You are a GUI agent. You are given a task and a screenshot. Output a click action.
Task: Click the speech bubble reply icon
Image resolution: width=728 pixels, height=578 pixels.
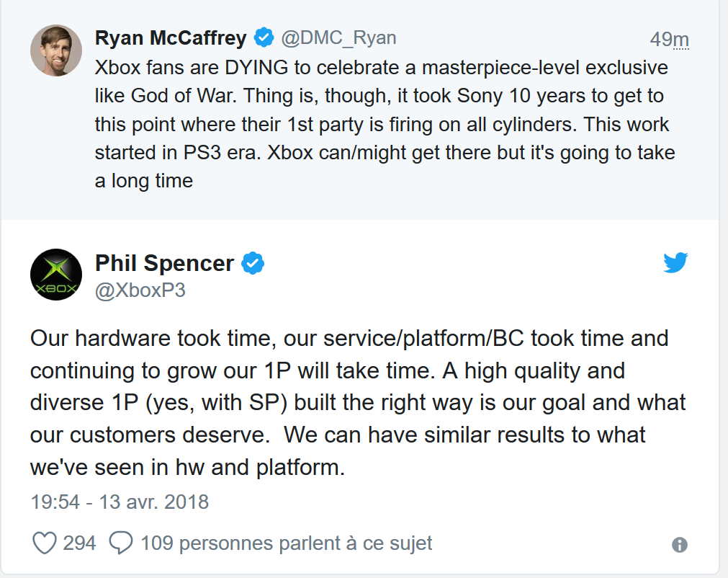click(121, 543)
